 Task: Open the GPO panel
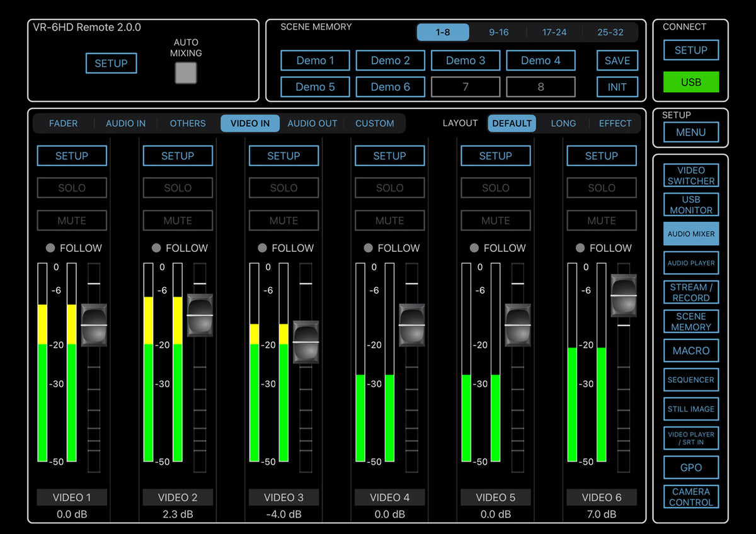(x=690, y=467)
